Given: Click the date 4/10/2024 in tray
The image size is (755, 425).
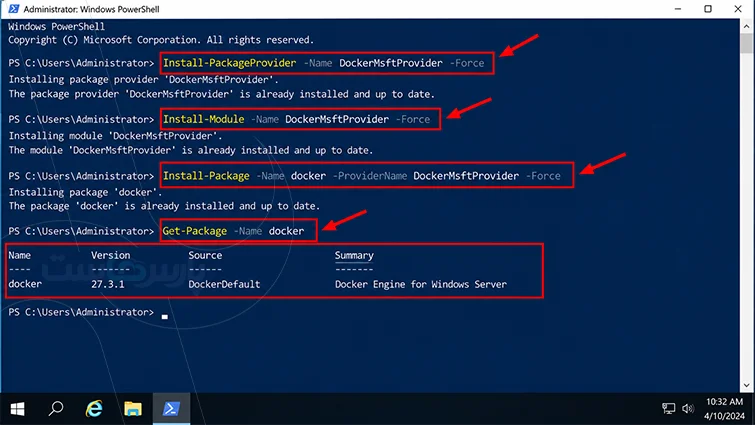Looking at the screenshot, I should click(x=724, y=416).
